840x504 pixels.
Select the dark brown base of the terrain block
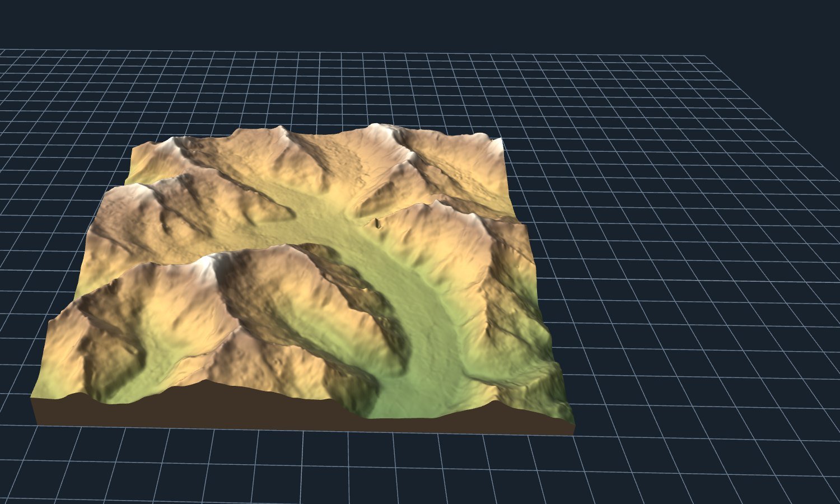[302, 412]
